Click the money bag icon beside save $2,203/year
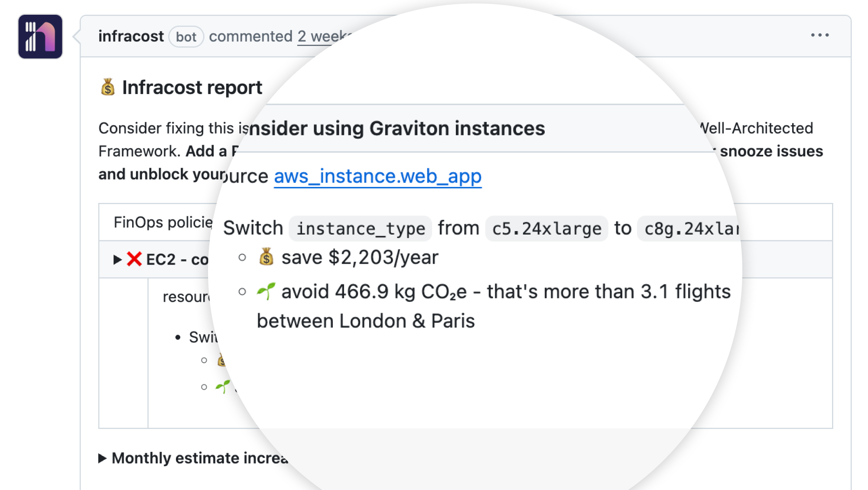This screenshot has height=490, width=868. (266, 257)
